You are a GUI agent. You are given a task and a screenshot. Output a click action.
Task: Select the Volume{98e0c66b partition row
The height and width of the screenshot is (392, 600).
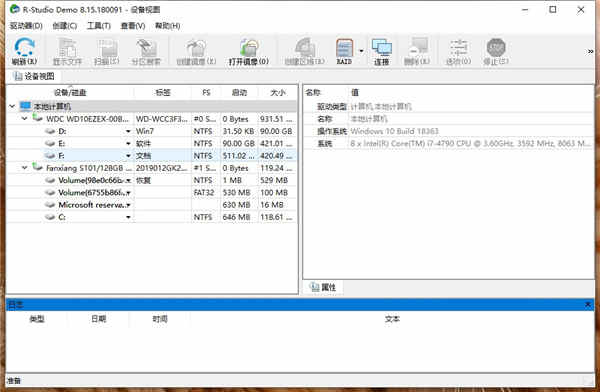(152, 180)
